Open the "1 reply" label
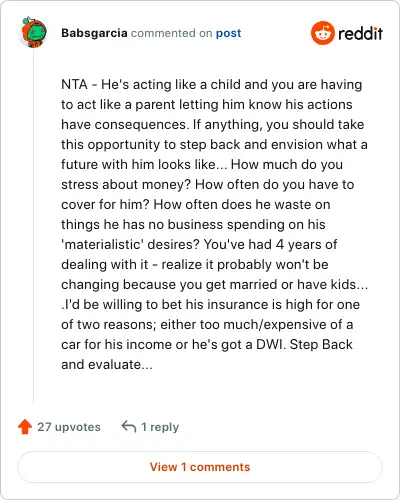This screenshot has height=500, width=400. point(160,427)
